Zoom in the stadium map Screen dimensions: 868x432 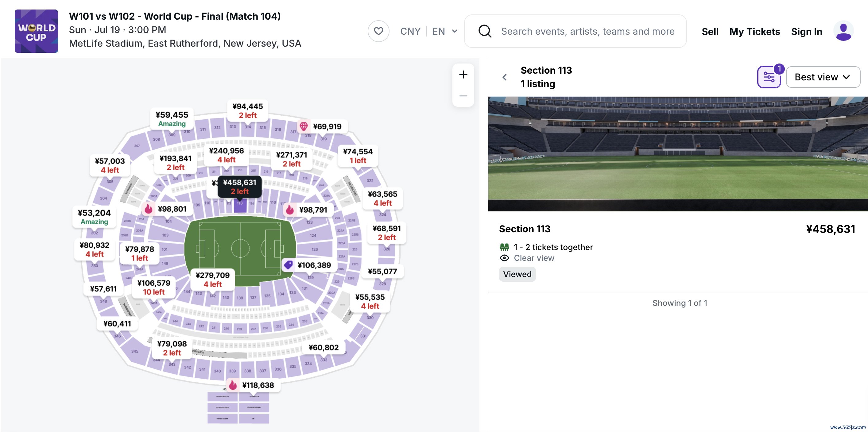click(x=463, y=75)
